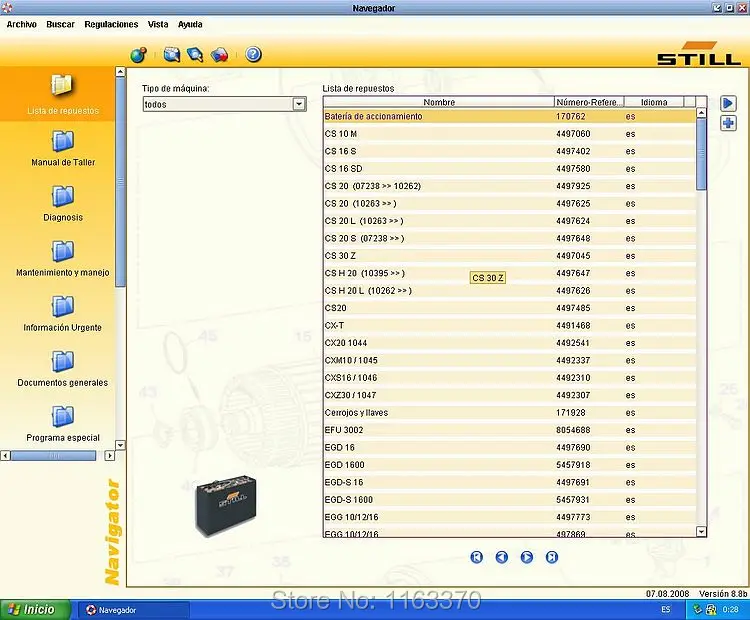
Task: Select the CS 10 M row
Action: pyautogui.click(x=509, y=134)
